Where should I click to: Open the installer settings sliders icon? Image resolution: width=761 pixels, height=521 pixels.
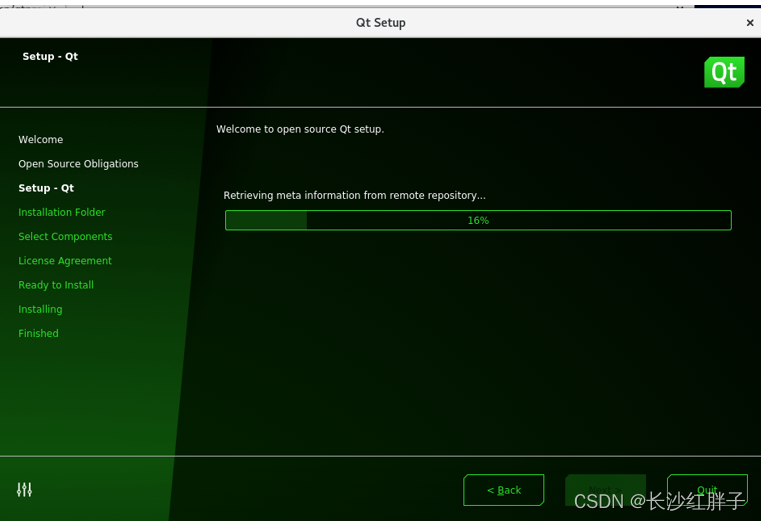pos(24,489)
